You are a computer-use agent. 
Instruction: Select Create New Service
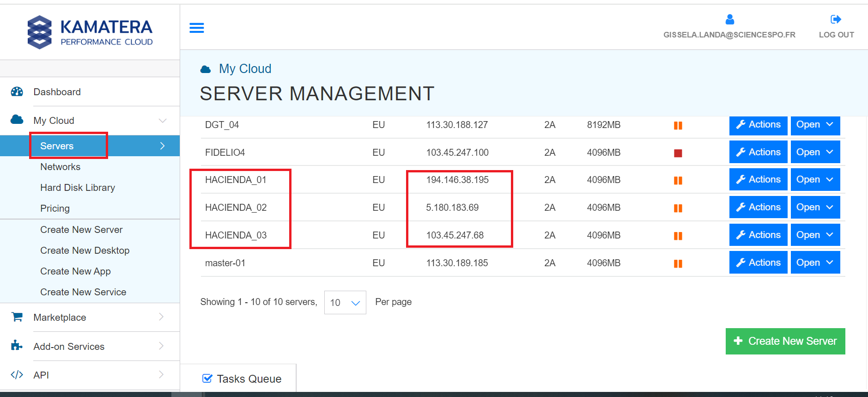click(83, 292)
